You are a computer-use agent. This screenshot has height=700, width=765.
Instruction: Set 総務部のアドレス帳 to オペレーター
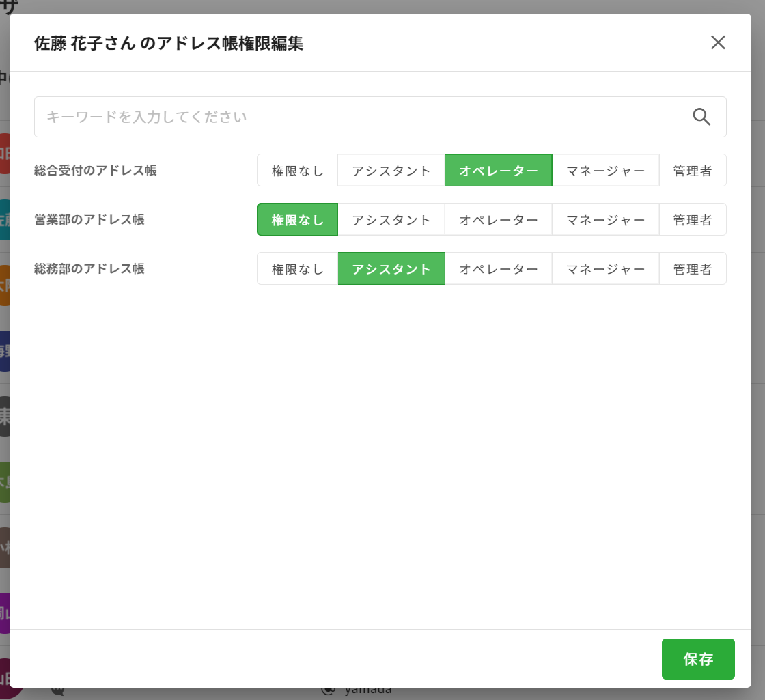coord(499,269)
